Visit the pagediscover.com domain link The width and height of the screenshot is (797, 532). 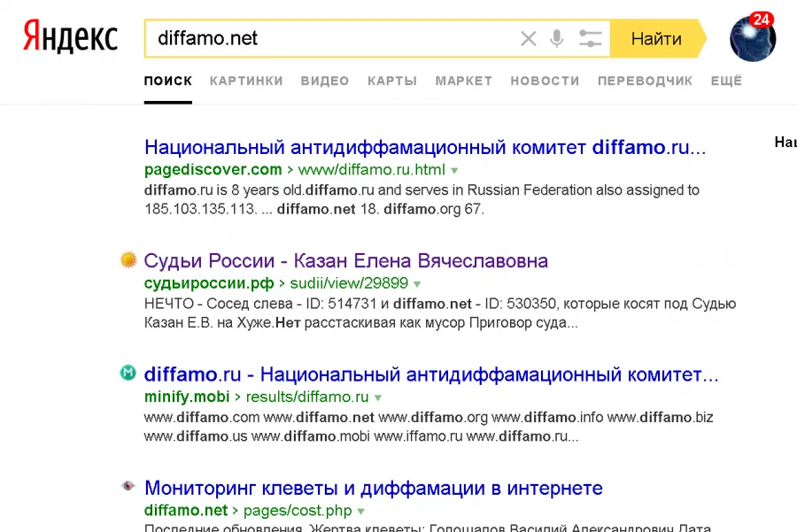213,169
